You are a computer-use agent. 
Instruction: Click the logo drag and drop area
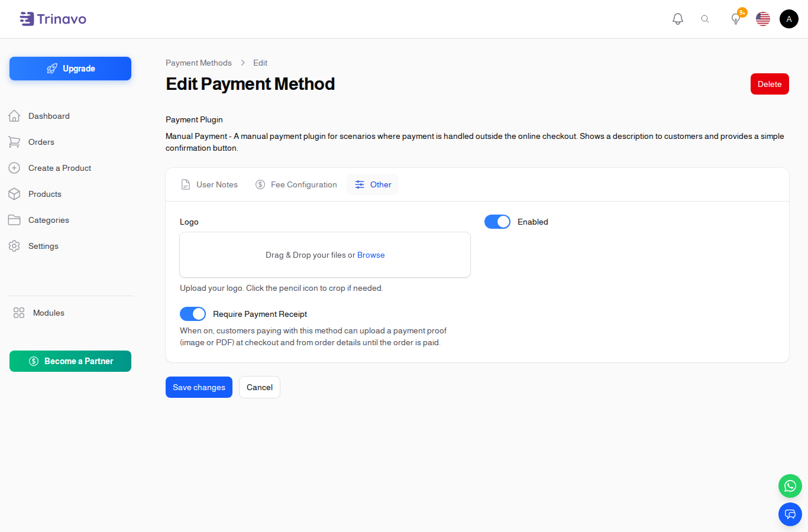coord(325,255)
